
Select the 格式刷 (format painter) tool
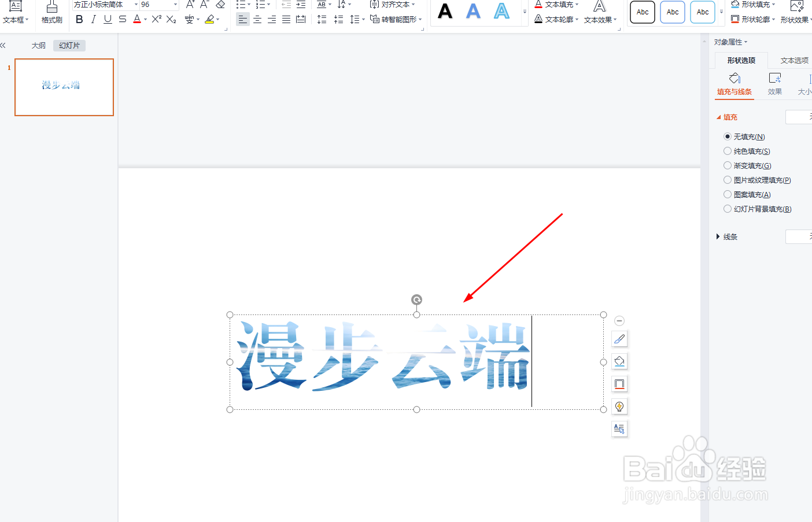tap(51, 13)
